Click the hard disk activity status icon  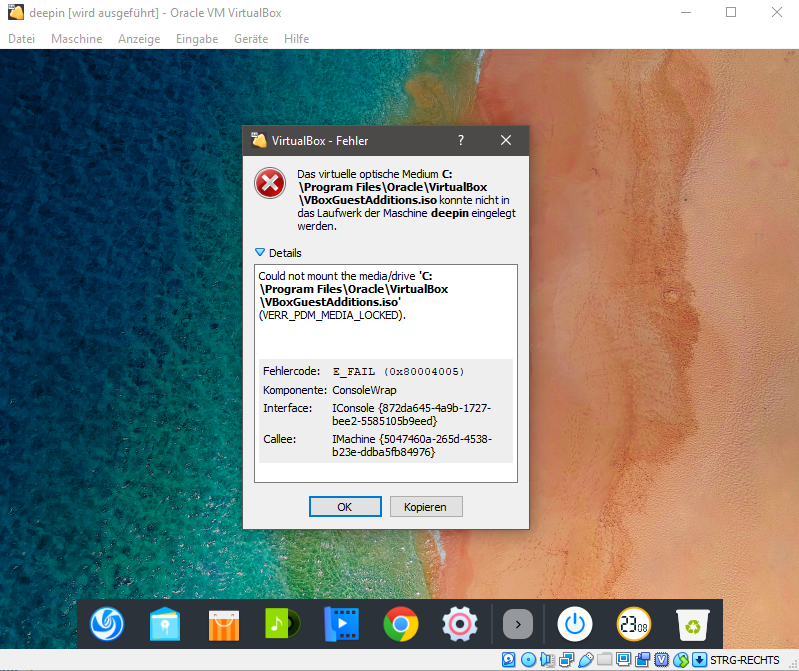[509, 660]
